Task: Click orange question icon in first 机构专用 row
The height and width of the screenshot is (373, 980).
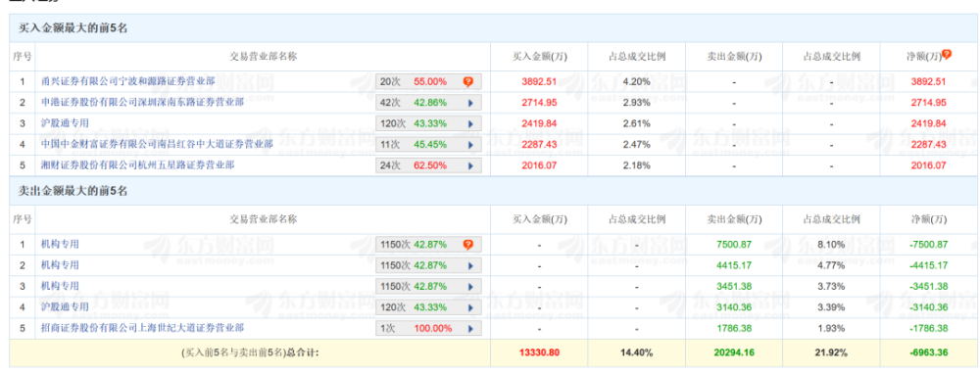Action: pos(468,245)
